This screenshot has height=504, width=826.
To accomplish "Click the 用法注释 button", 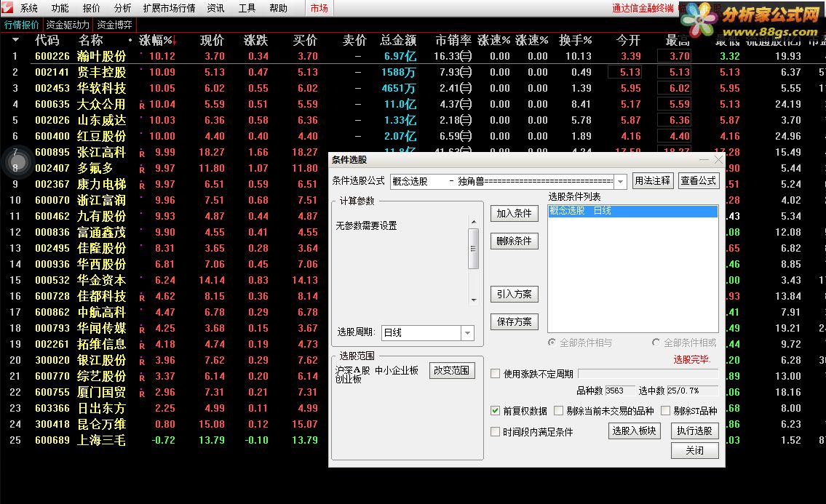I will tap(653, 180).
